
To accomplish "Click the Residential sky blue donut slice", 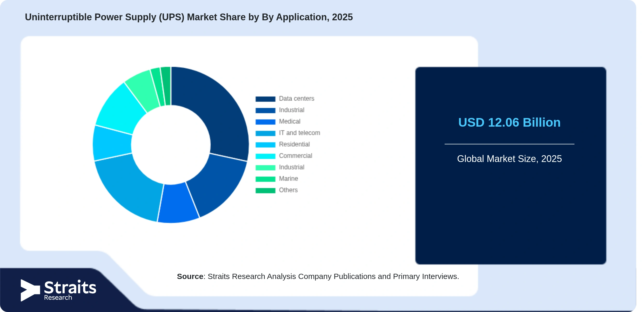I will [112, 144].
